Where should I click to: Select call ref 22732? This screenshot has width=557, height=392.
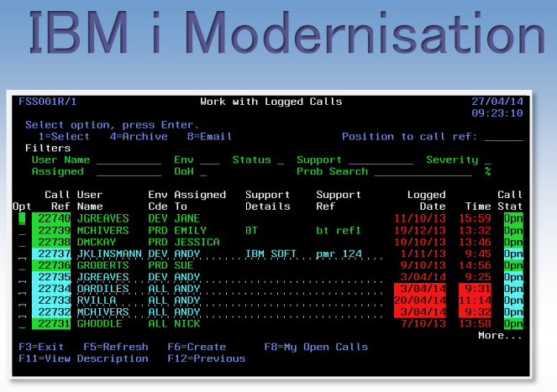coord(51,312)
